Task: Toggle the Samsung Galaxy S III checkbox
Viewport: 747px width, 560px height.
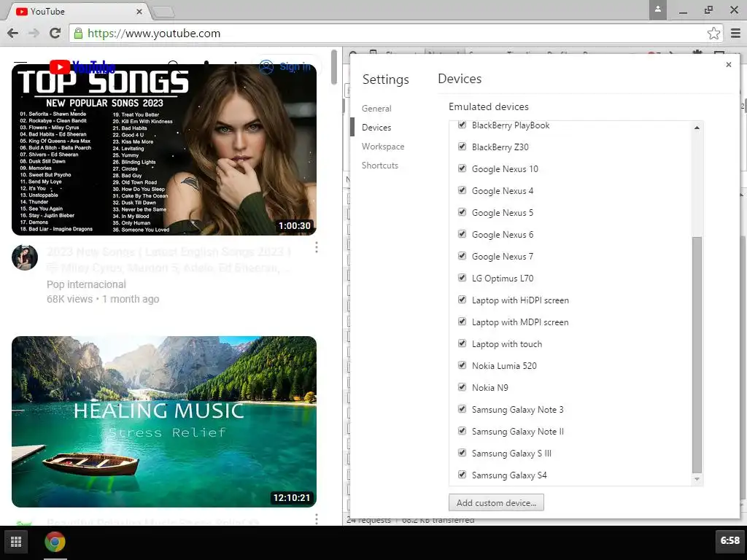Action: (x=462, y=453)
